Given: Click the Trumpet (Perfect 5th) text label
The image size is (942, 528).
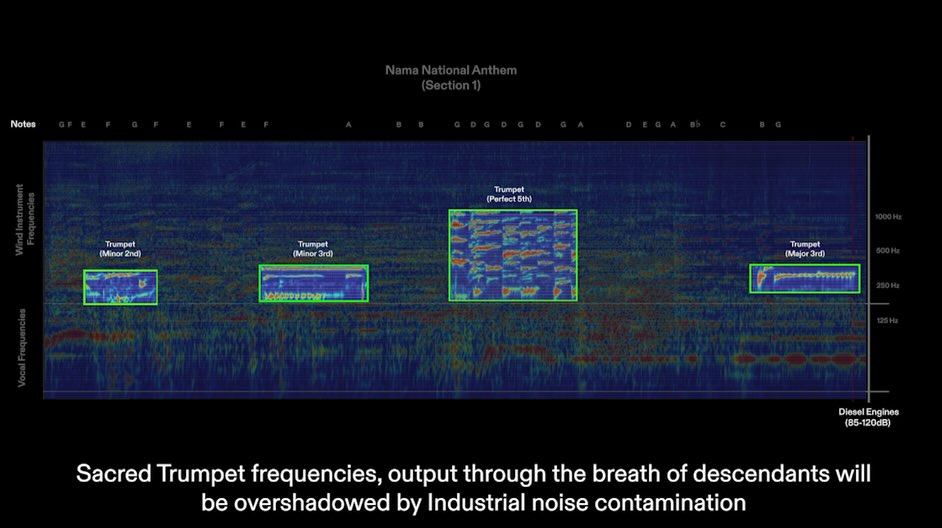Looking at the screenshot, I should 509,194.
